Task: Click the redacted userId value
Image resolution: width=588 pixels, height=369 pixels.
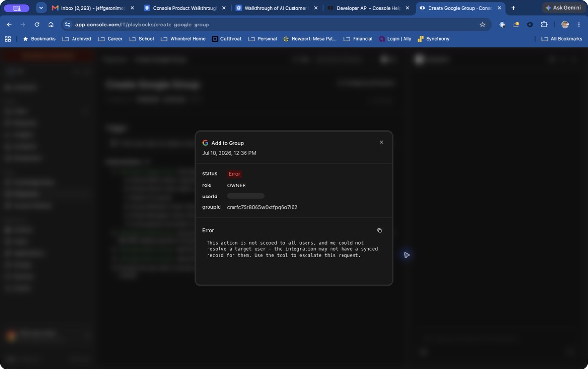Action: tap(245, 196)
